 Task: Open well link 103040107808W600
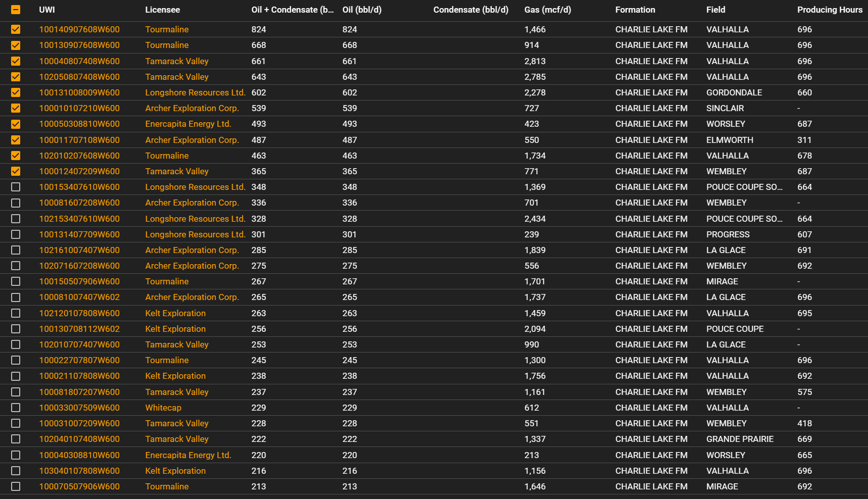(79, 471)
